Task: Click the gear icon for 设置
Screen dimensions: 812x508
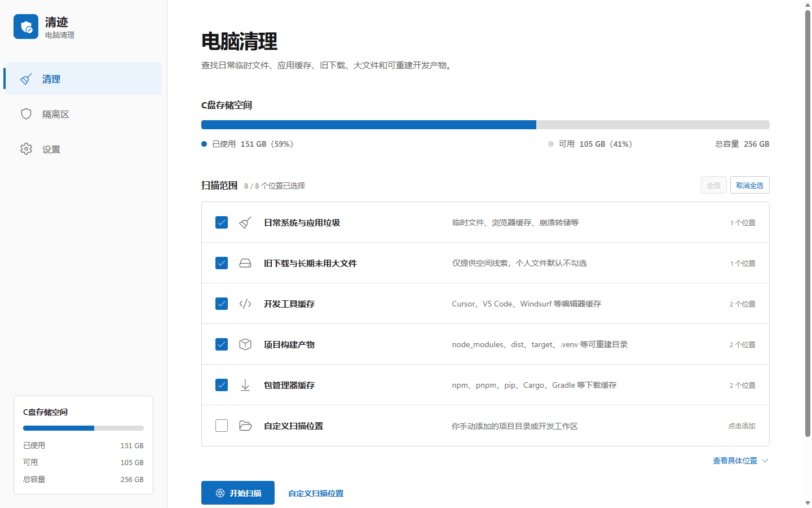Action: (x=26, y=149)
